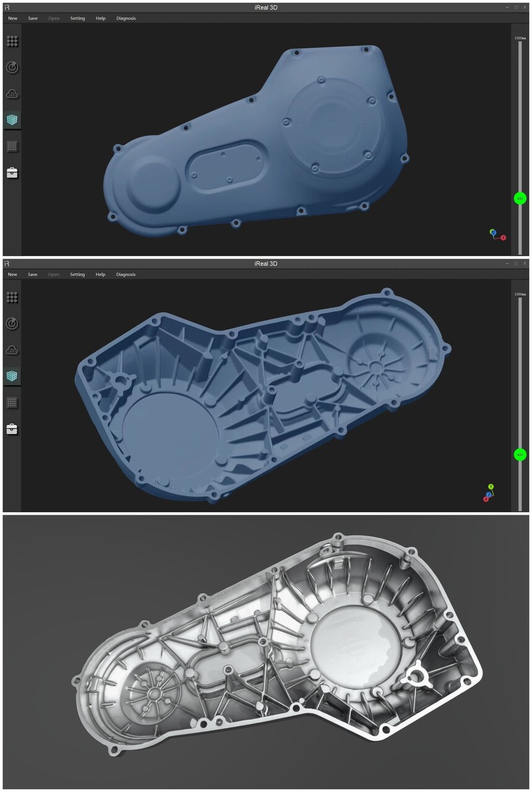Open the New menu in the smooth-exterior window

(12, 19)
